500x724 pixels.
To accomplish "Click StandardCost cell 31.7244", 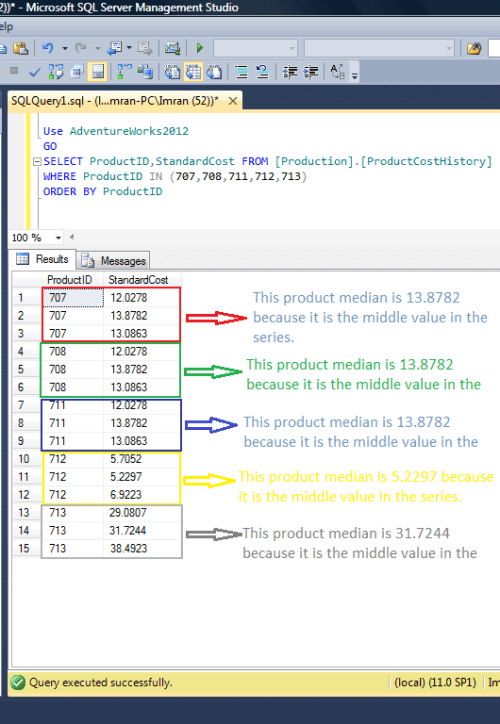I will pos(142,531).
